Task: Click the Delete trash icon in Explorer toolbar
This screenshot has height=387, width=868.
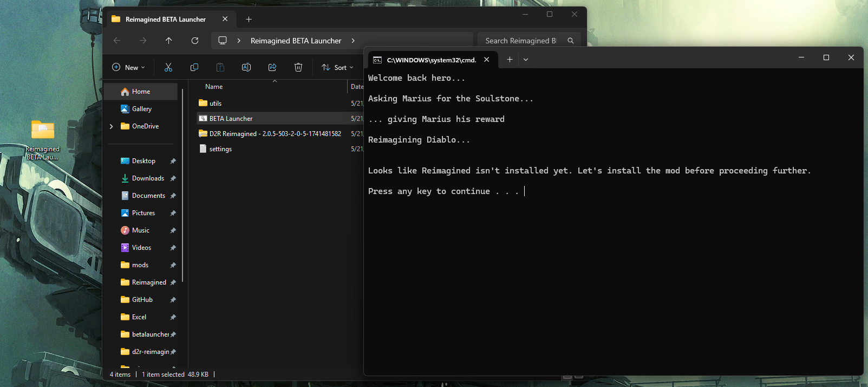Action: click(x=298, y=67)
